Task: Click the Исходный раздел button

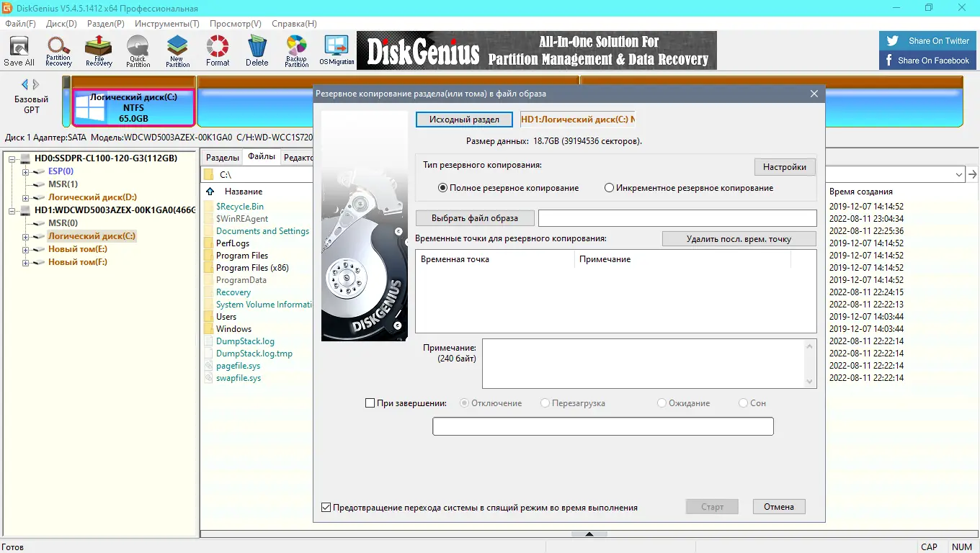Action: click(x=464, y=120)
